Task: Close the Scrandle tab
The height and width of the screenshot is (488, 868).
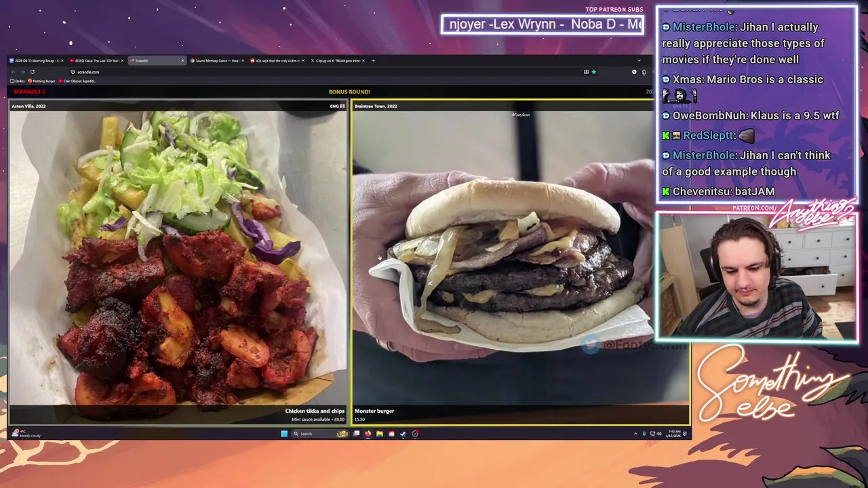Action: 182,60
